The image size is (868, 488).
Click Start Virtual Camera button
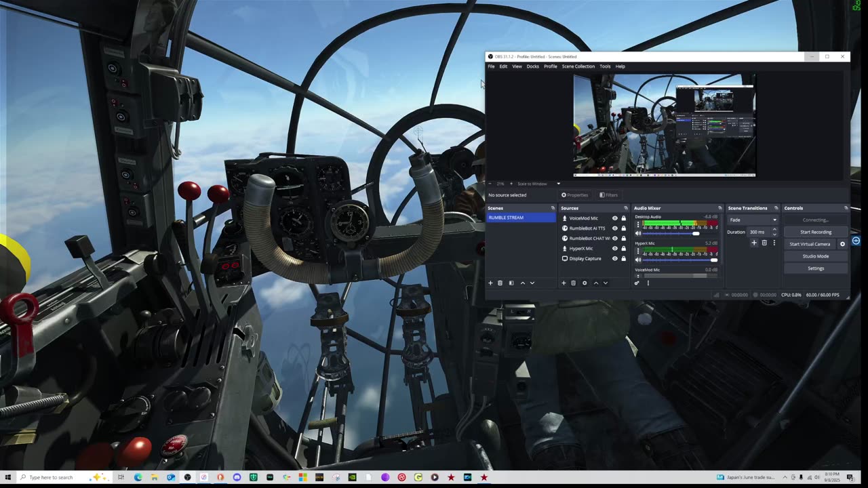[x=810, y=244]
